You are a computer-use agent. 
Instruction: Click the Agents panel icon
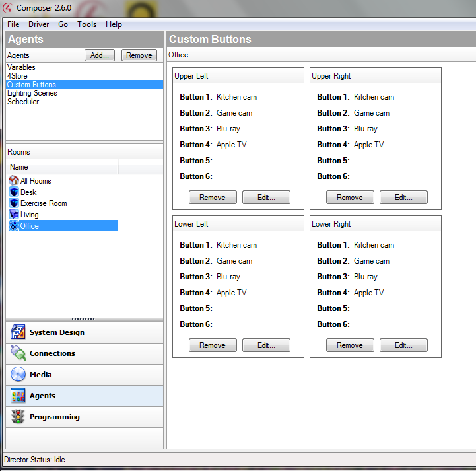pos(18,396)
